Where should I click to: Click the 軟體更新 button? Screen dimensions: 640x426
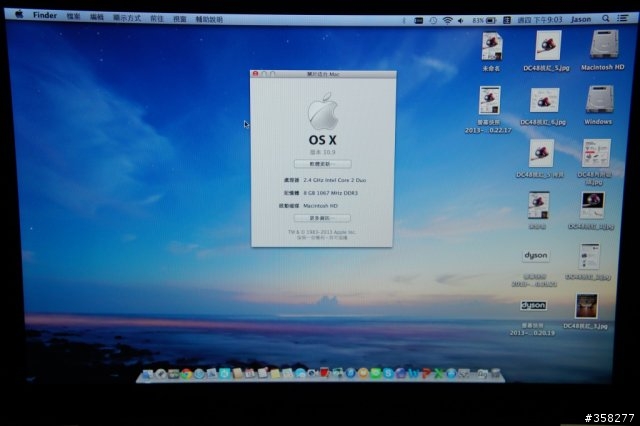[x=322, y=164]
